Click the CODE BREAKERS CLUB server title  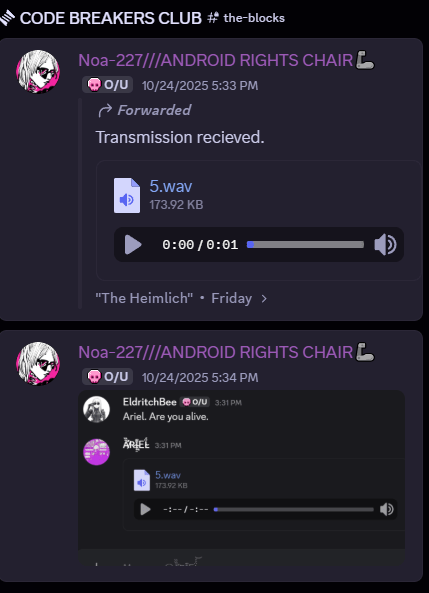110,18
